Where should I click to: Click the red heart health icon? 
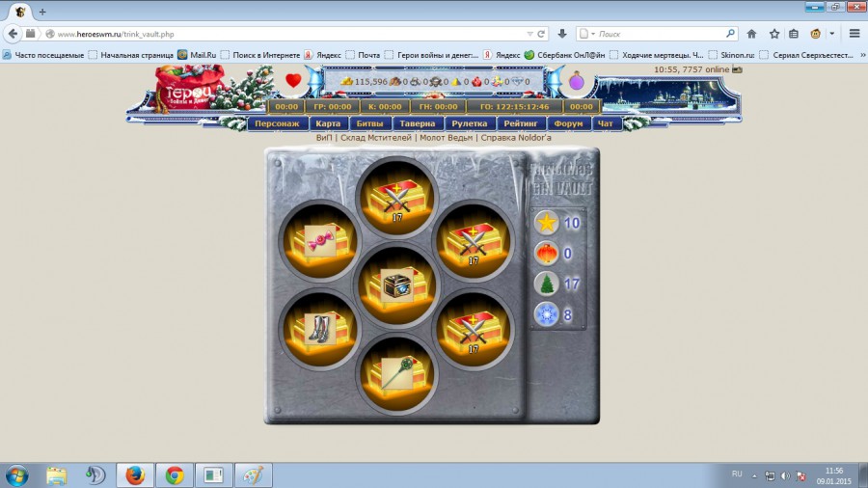(x=294, y=81)
